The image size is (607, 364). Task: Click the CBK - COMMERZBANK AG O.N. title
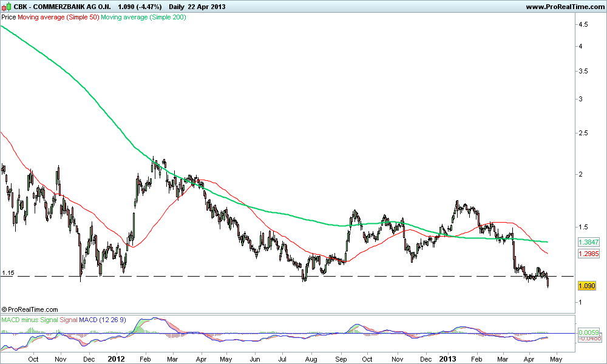(63, 7)
